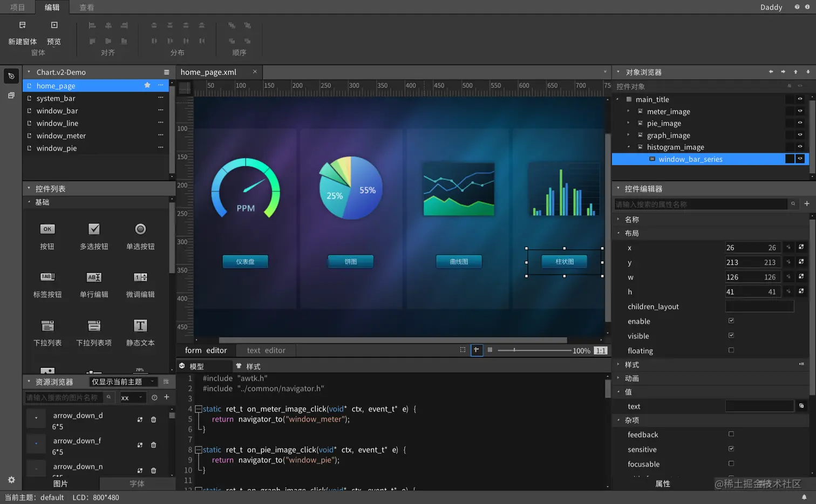This screenshot has width=816, height=504.
Task: Select the 多选按钮 checkbox widget
Action: 94,229
